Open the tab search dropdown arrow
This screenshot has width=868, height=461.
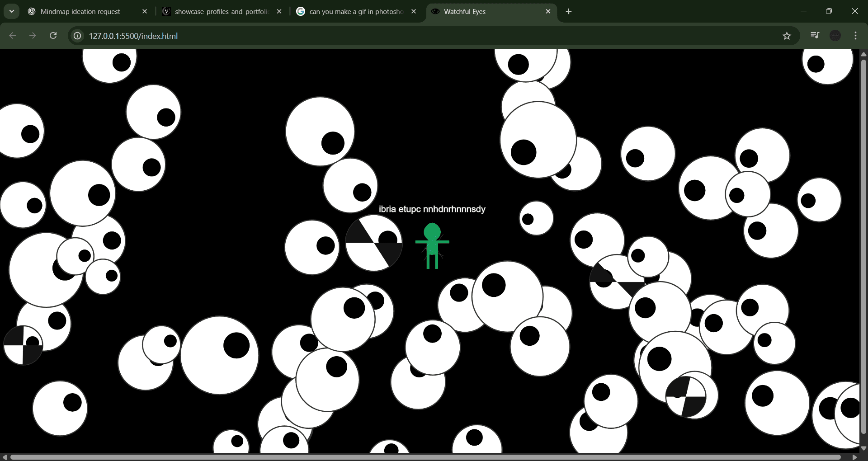[x=12, y=11]
